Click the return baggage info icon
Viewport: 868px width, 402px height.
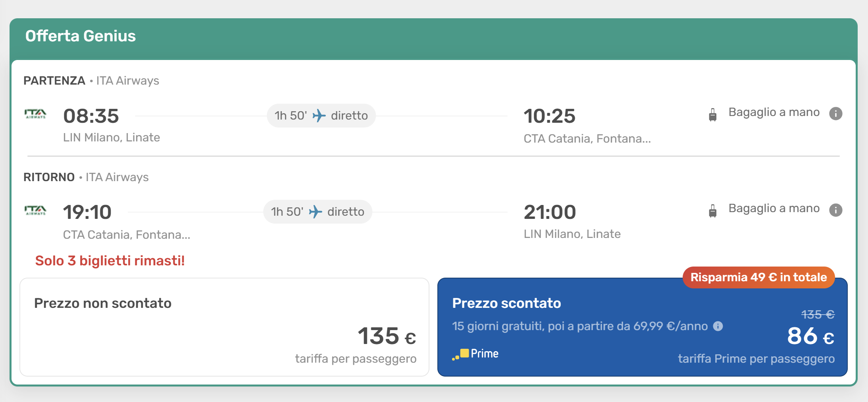(835, 210)
